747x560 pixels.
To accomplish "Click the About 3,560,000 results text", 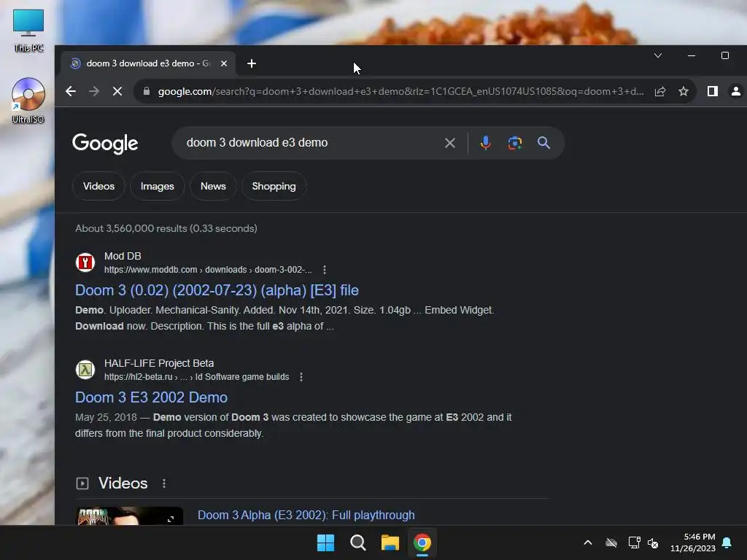I will 166,228.
